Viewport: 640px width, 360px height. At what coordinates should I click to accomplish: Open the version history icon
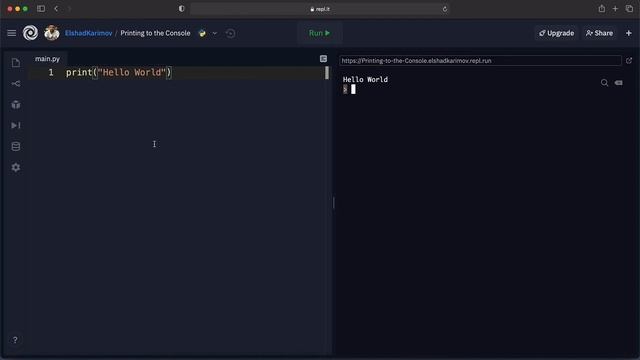coord(230,33)
